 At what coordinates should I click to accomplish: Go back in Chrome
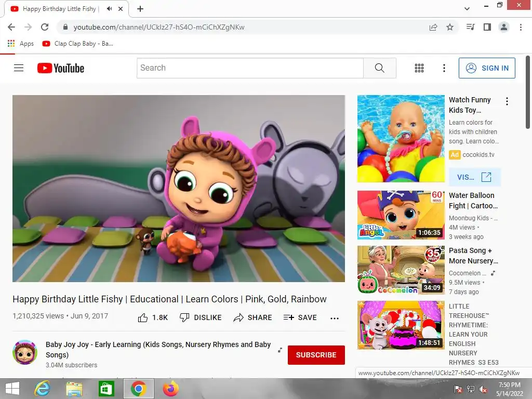[x=11, y=27]
